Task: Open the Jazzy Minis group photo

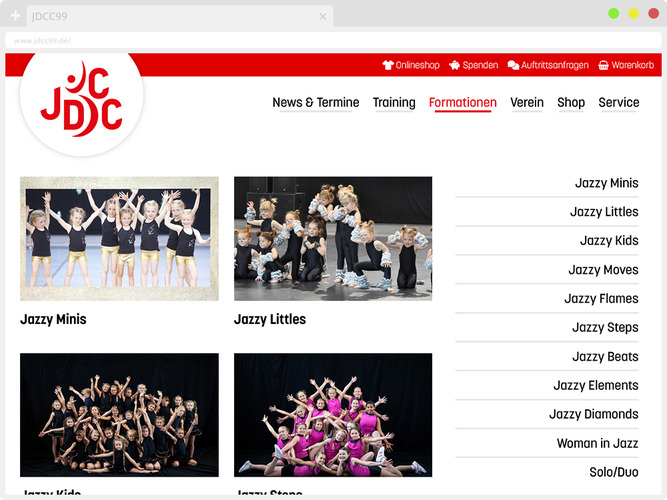Action: 119,239
